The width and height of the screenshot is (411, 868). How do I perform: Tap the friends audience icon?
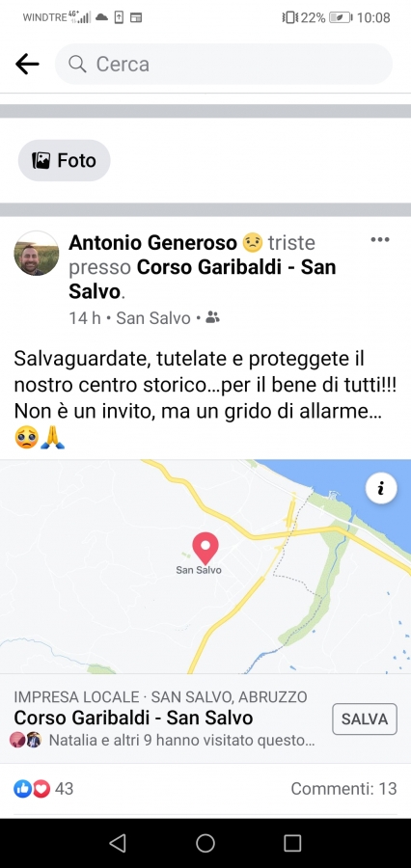tap(212, 317)
